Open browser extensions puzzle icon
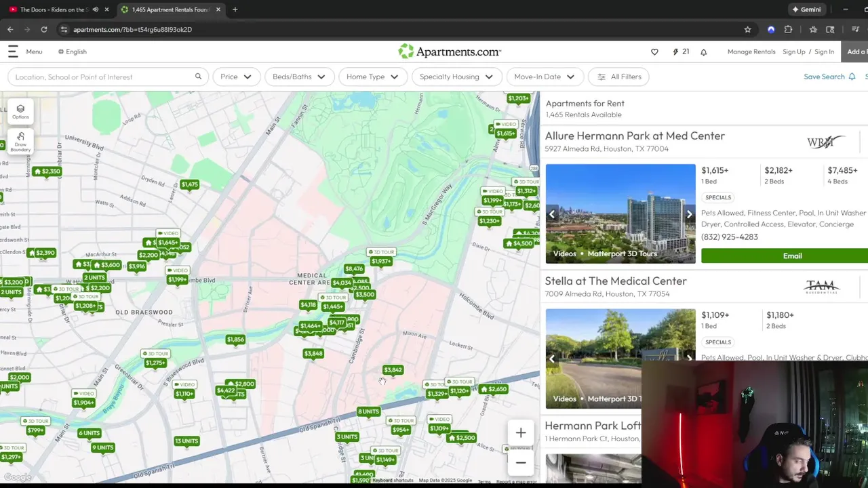Image resolution: width=868 pixels, height=488 pixels. [x=788, y=29]
